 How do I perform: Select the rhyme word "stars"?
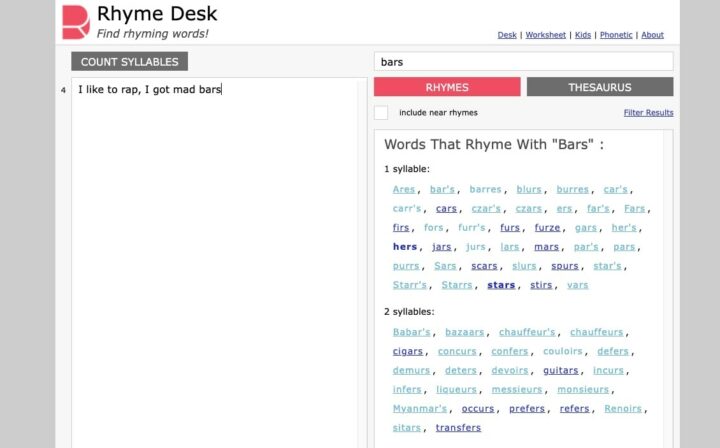coord(501,285)
